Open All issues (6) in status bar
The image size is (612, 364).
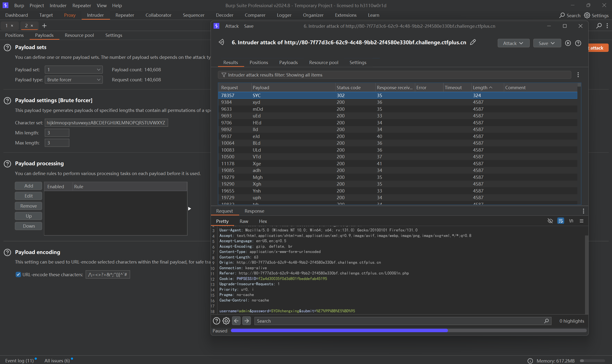click(x=57, y=361)
